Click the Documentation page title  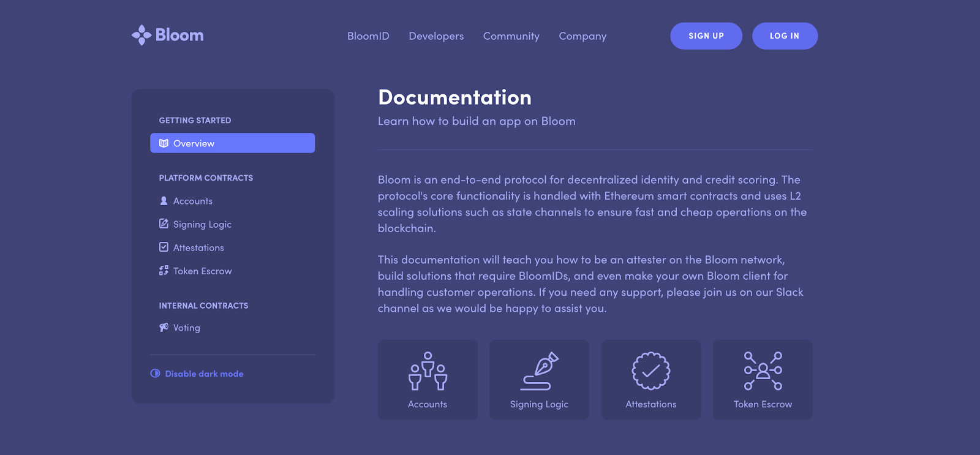tap(454, 97)
